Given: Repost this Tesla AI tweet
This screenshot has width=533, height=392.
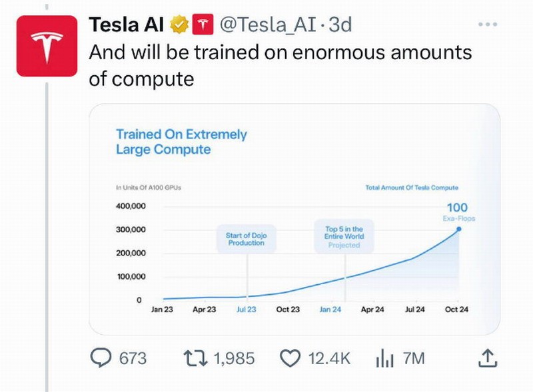Looking at the screenshot, I should pos(195,359).
